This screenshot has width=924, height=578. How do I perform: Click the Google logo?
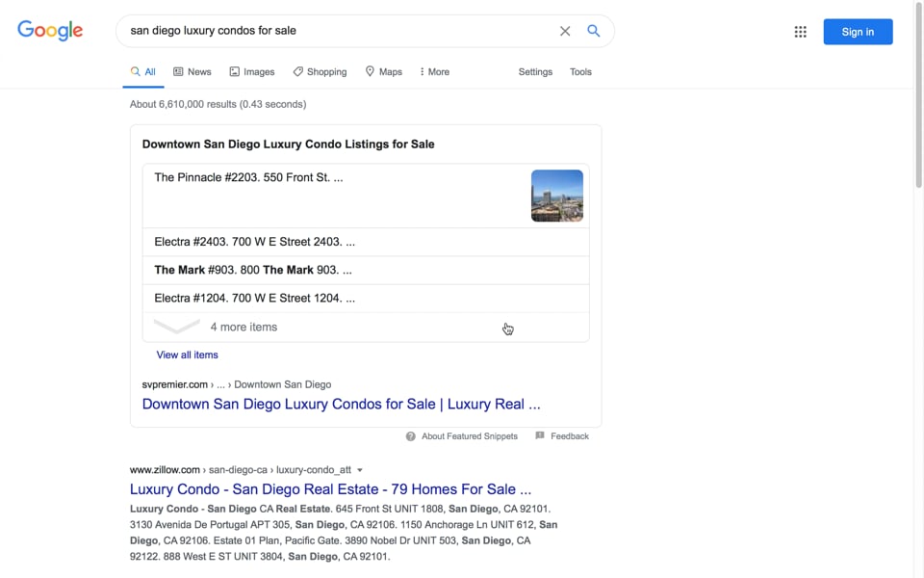[x=50, y=30]
